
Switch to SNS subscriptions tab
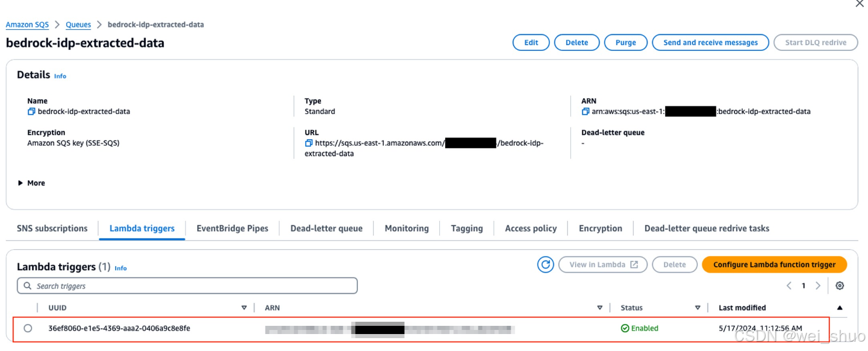point(52,228)
